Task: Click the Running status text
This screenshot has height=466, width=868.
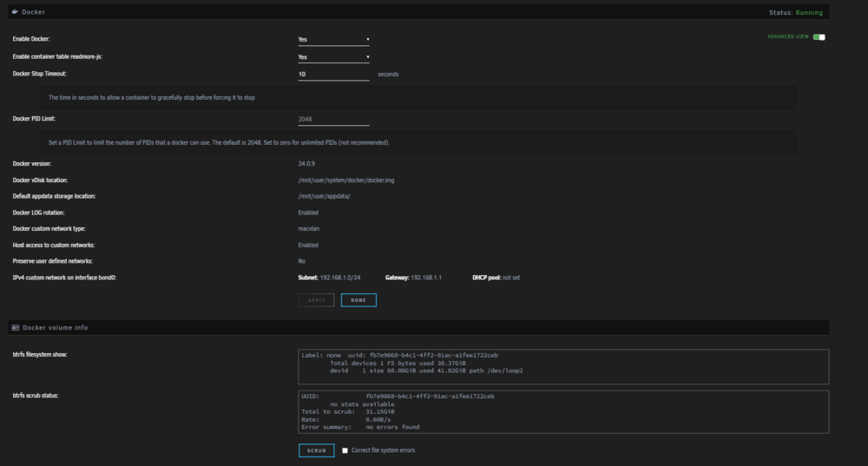Action: [809, 13]
